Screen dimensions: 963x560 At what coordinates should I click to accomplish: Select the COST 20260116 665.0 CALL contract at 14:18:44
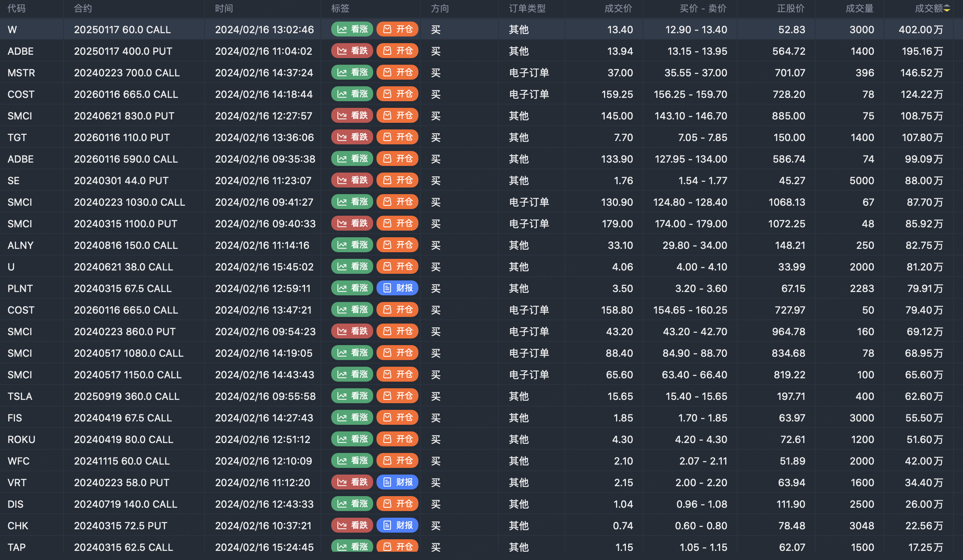point(126,95)
